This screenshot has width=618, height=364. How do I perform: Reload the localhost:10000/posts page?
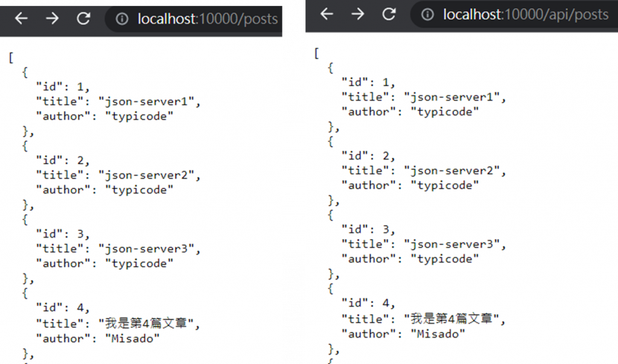coord(83,18)
